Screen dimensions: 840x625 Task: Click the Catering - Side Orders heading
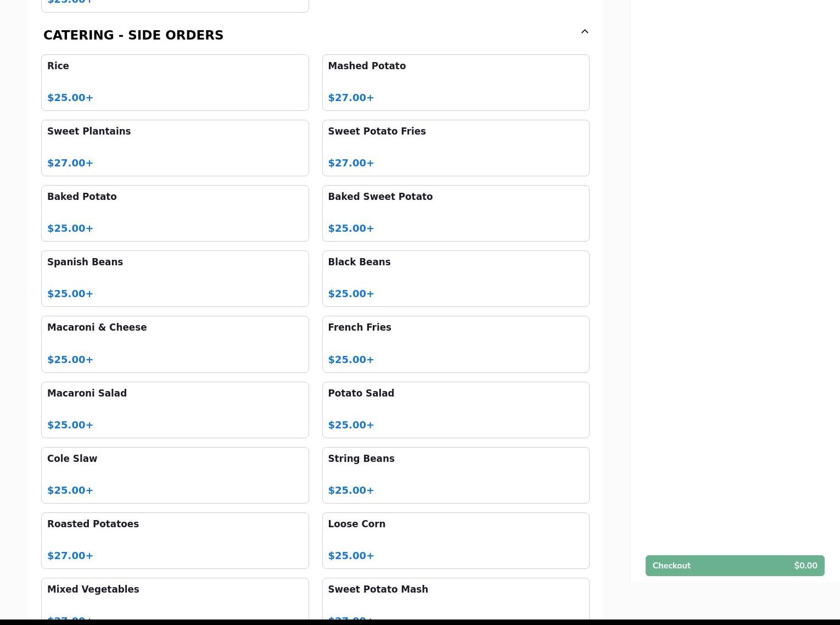[133, 35]
